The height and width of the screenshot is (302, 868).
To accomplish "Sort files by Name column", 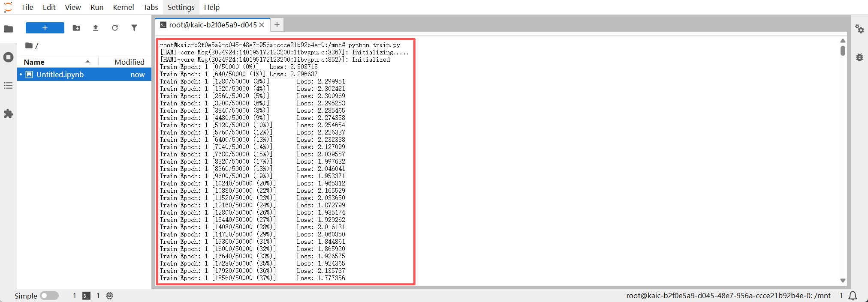I will [57, 62].
